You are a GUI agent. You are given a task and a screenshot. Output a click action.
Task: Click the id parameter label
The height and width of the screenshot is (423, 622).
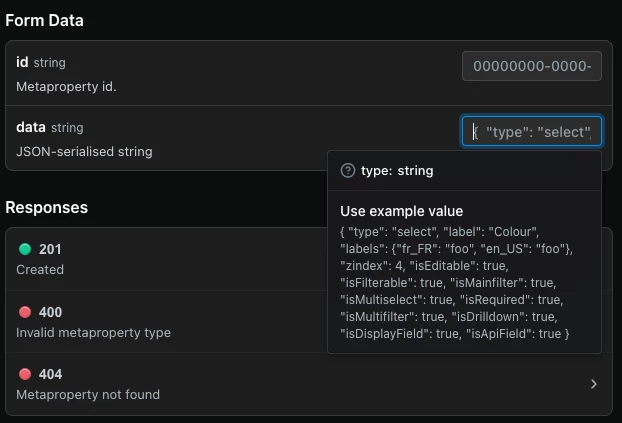click(22, 63)
